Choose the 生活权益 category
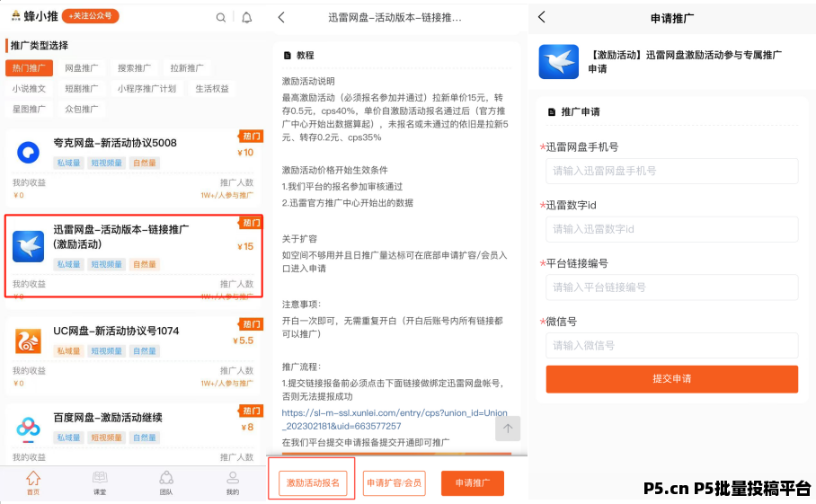Screen dimensions: 816x504 coord(212,88)
